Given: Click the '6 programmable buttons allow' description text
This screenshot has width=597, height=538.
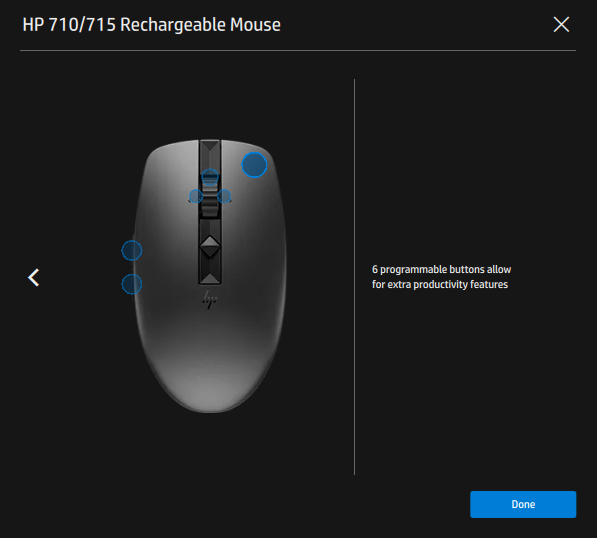Looking at the screenshot, I should [442, 270].
